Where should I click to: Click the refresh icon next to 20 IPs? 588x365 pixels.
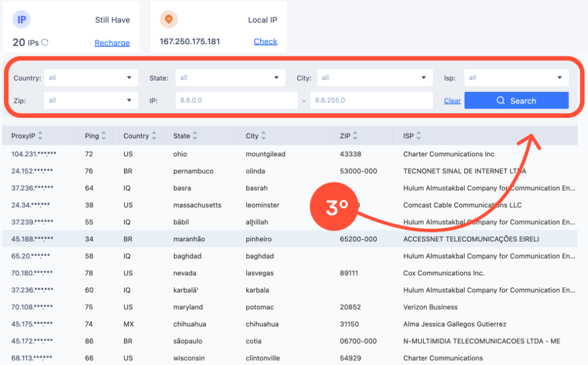45,42
